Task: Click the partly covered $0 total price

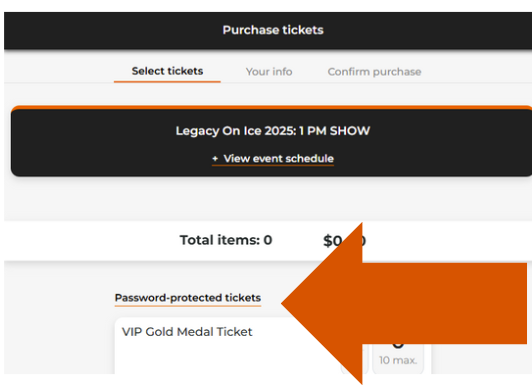Action: [x=344, y=241]
